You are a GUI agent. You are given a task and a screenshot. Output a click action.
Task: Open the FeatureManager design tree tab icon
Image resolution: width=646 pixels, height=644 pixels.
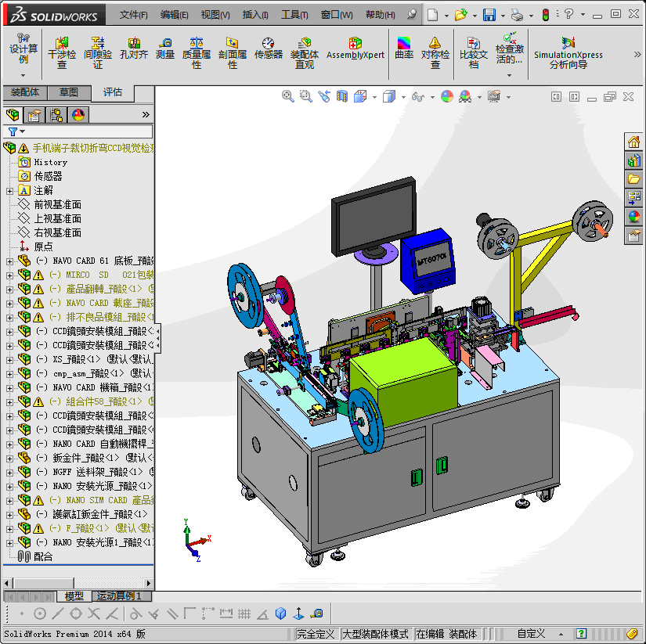[13, 115]
